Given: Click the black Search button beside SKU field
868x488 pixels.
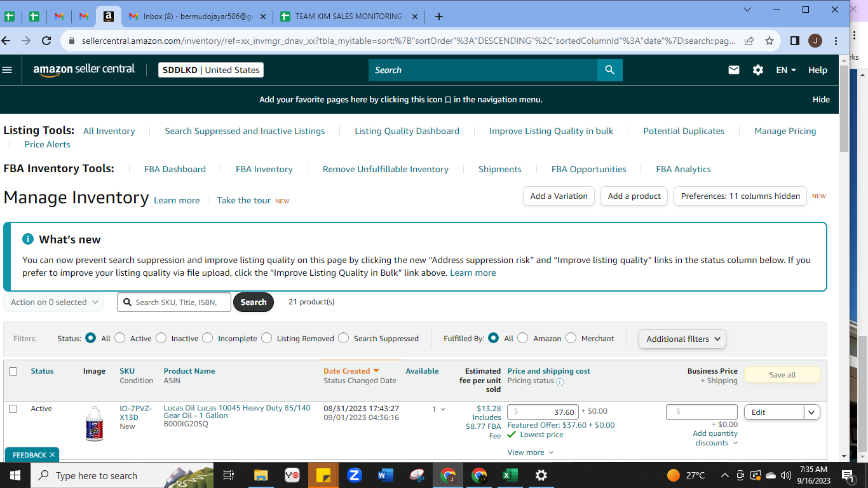Looking at the screenshot, I should tap(254, 302).
